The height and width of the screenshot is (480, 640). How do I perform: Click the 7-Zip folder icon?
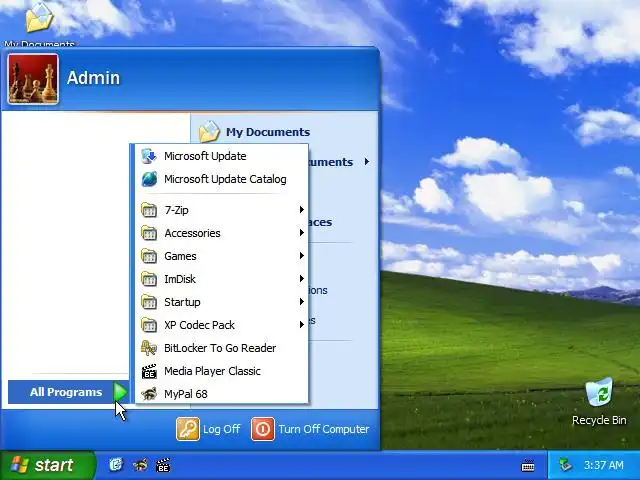(x=149, y=210)
